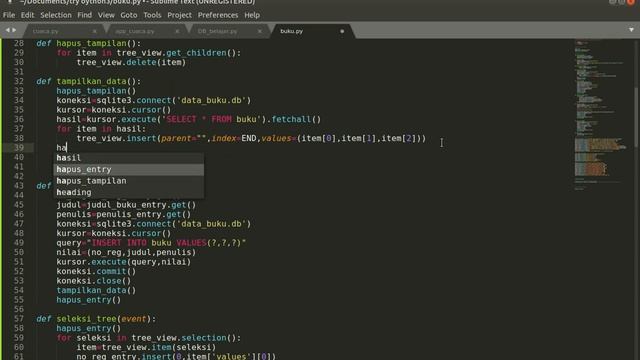Click 'nilai=(no_reg,judul,penulis)' line 50

pyautogui.click(x=126, y=252)
